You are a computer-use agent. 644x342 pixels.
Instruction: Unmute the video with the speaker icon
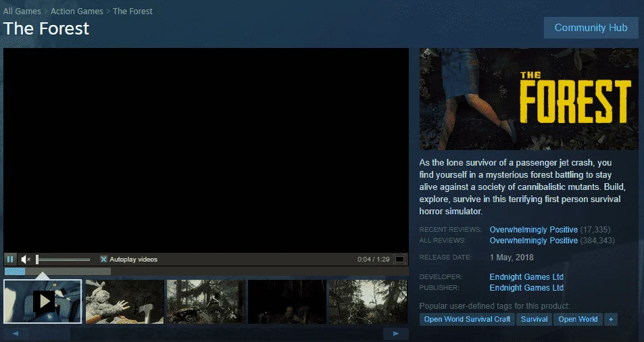pyautogui.click(x=26, y=259)
